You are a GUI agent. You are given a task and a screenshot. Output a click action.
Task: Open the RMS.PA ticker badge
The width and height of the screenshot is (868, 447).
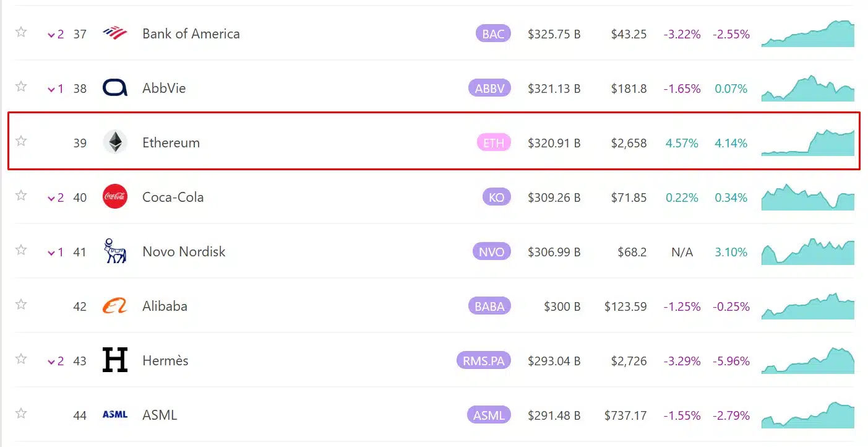click(484, 361)
